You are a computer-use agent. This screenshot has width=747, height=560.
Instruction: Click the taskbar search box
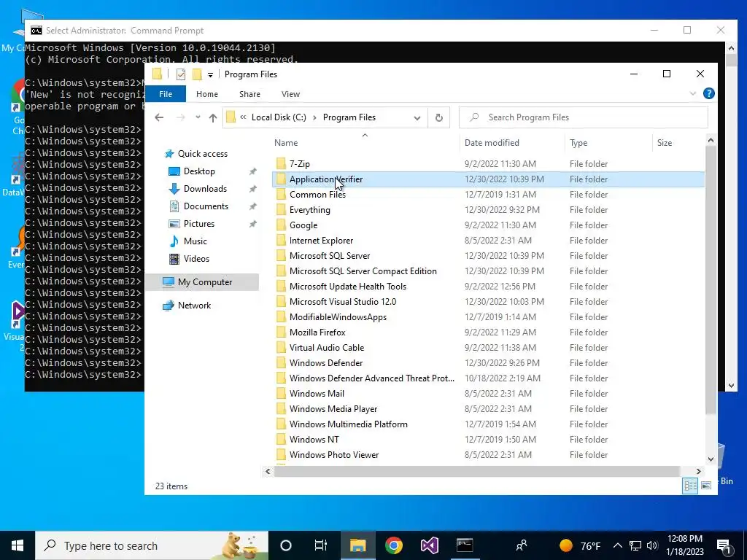[x=152, y=545]
